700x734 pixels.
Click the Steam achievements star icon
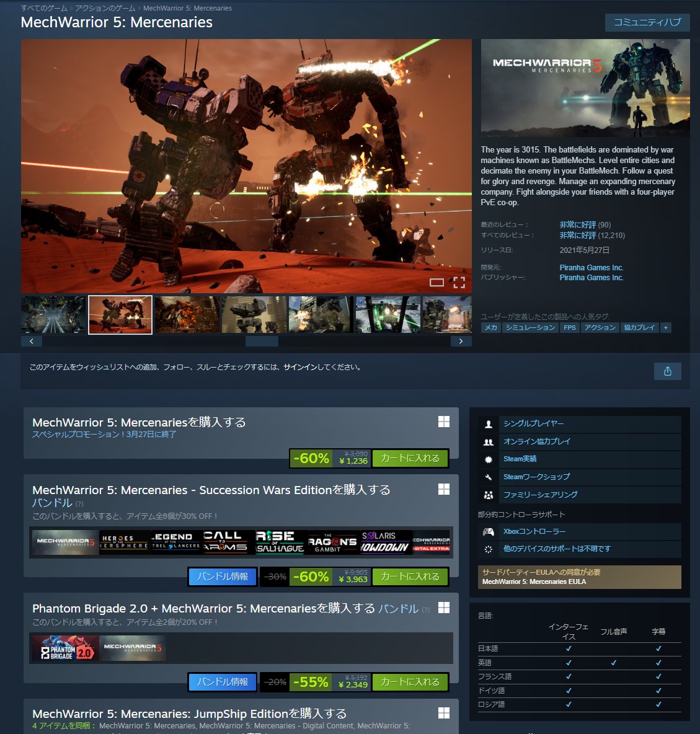point(489,460)
